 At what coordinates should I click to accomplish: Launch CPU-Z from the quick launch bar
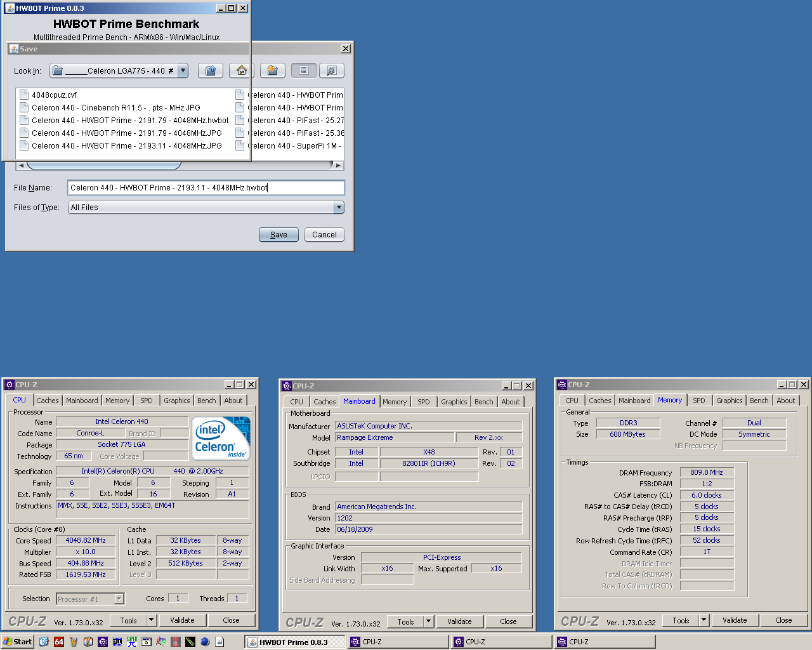(103, 642)
